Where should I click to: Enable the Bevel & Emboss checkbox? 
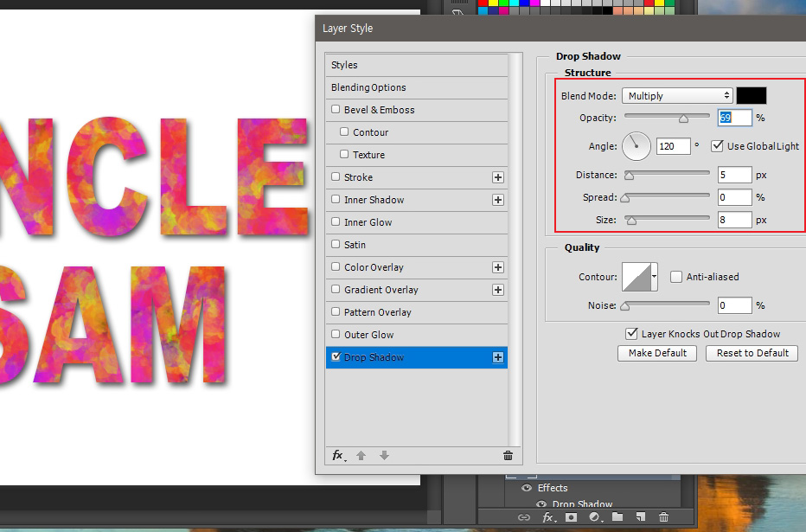coord(336,109)
